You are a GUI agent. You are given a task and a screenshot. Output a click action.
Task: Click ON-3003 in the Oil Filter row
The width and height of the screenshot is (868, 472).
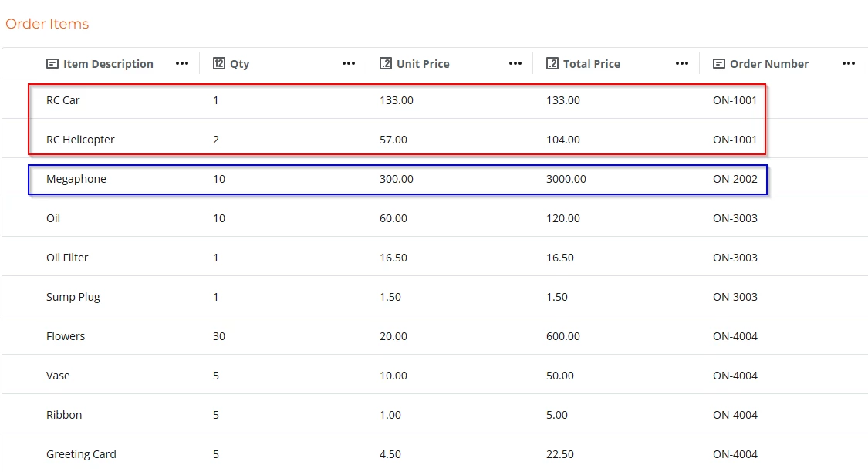tap(735, 258)
